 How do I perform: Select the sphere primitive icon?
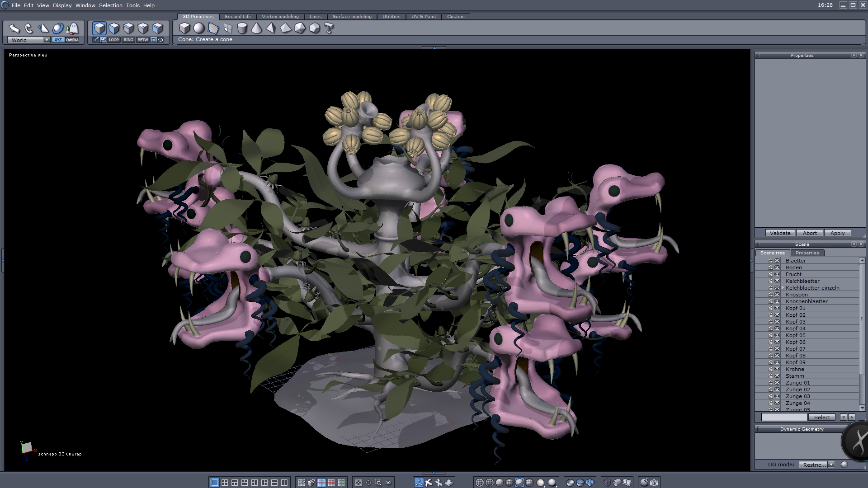199,28
